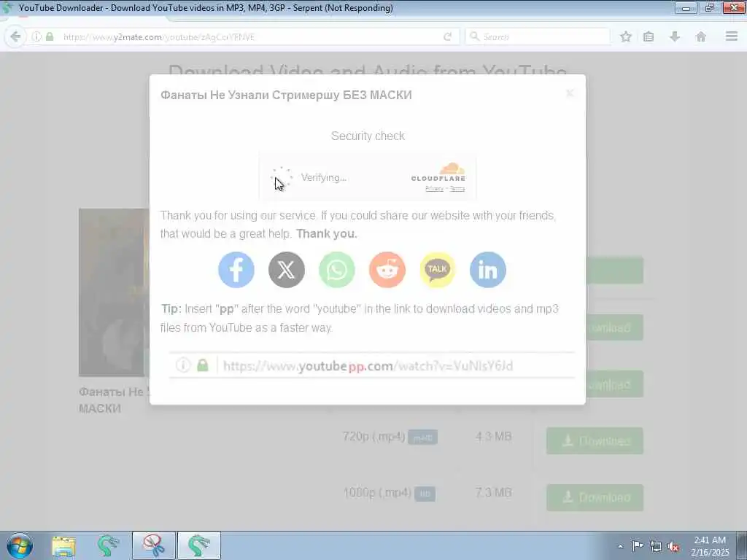Image resolution: width=747 pixels, height=560 pixels.
Task: Open File Explorer from taskbar
Action: tap(64, 545)
